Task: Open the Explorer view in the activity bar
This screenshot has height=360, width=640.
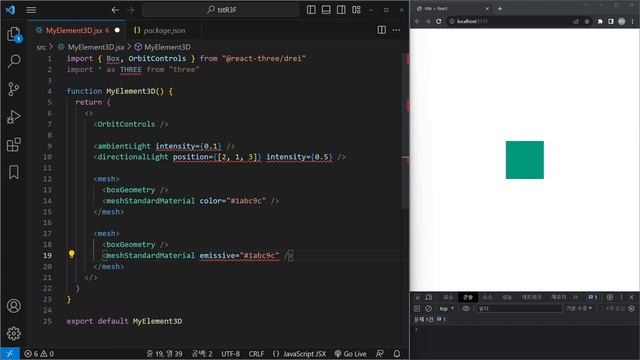Action: pyautogui.click(x=14, y=34)
